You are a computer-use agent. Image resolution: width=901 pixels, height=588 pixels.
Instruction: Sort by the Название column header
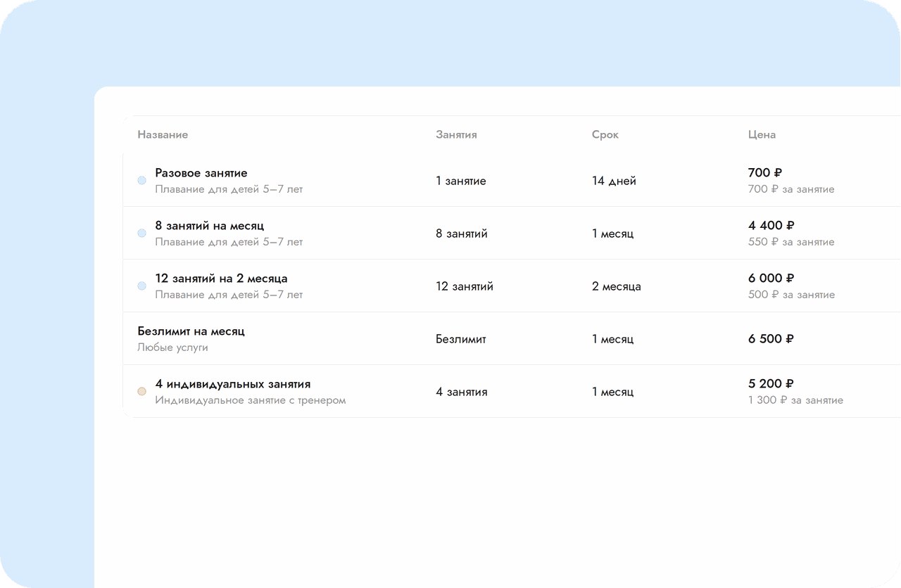pyautogui.click(x=163, y=134)
